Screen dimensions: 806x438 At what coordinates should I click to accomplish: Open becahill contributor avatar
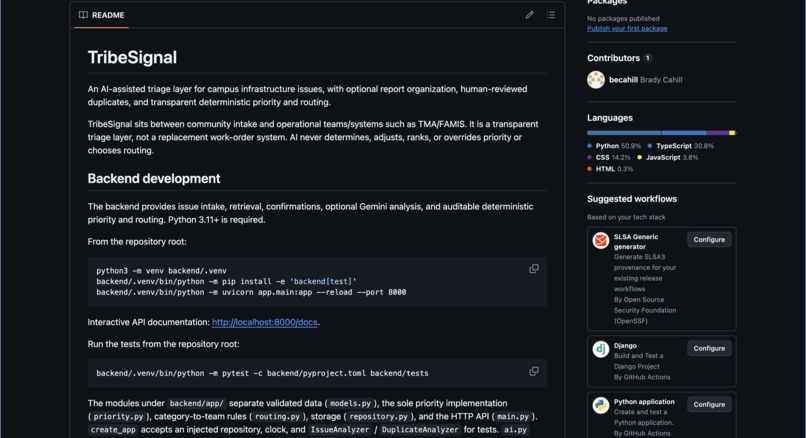click(596, 80)
